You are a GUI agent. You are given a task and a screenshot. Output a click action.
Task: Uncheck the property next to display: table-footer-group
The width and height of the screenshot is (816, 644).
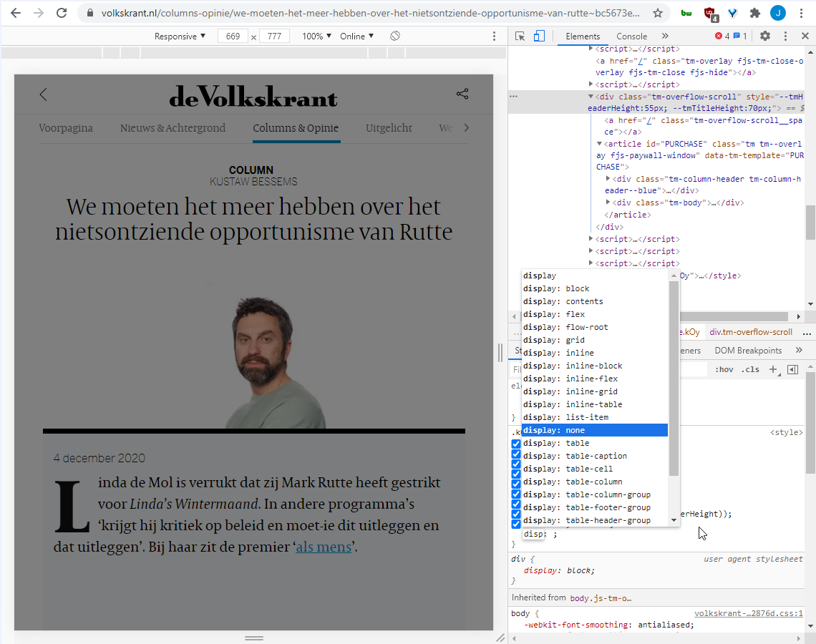pyautogui.click(x=515, y=504)
